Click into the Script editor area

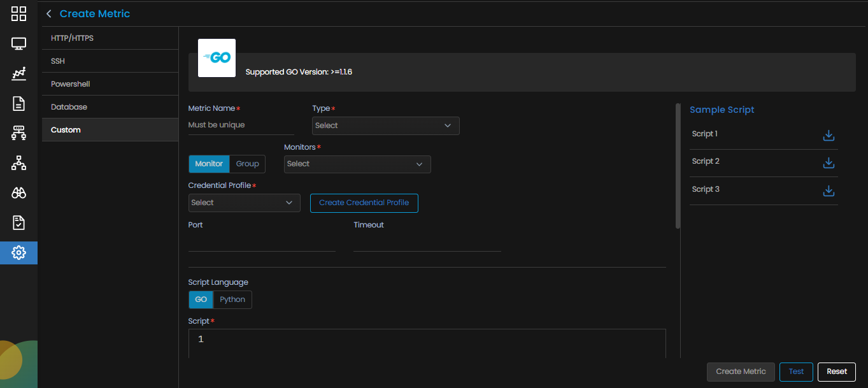click(x=427, y=344)
